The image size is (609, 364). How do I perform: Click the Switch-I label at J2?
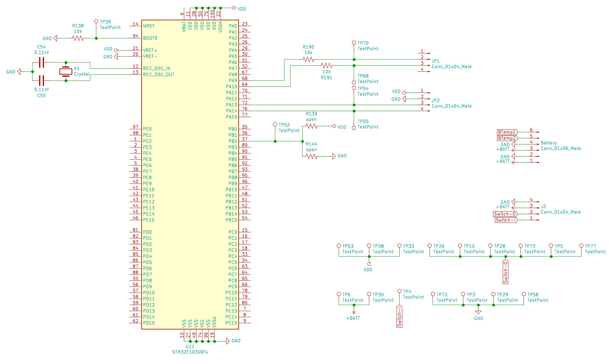click(x=506, y=220)
